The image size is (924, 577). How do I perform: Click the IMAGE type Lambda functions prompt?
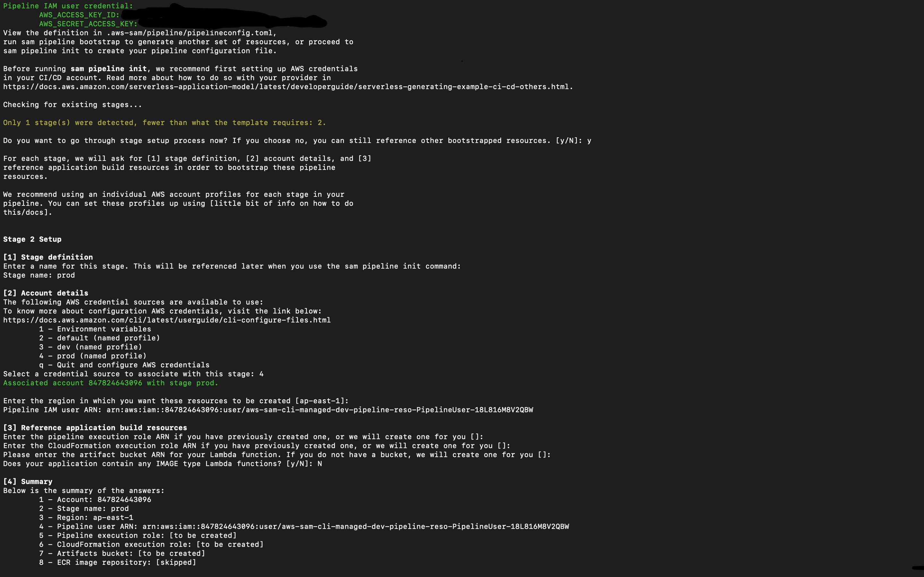click(x=163, y=464)
